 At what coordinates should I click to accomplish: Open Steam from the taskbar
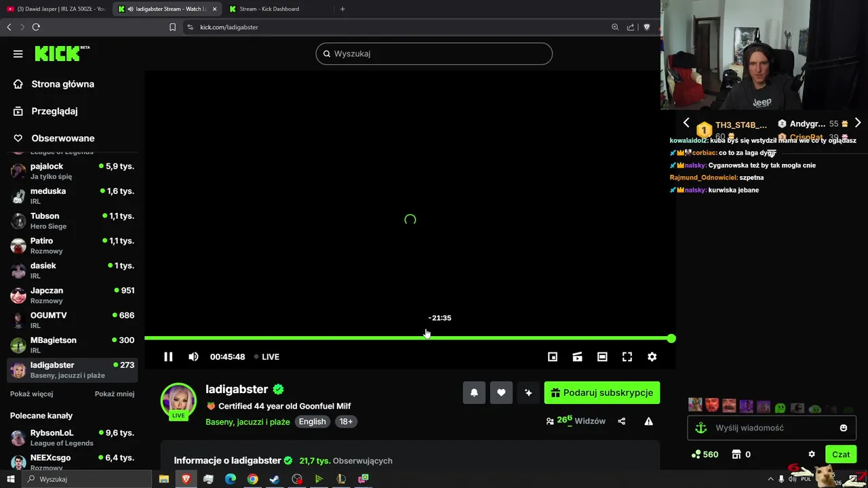point(275,479)
